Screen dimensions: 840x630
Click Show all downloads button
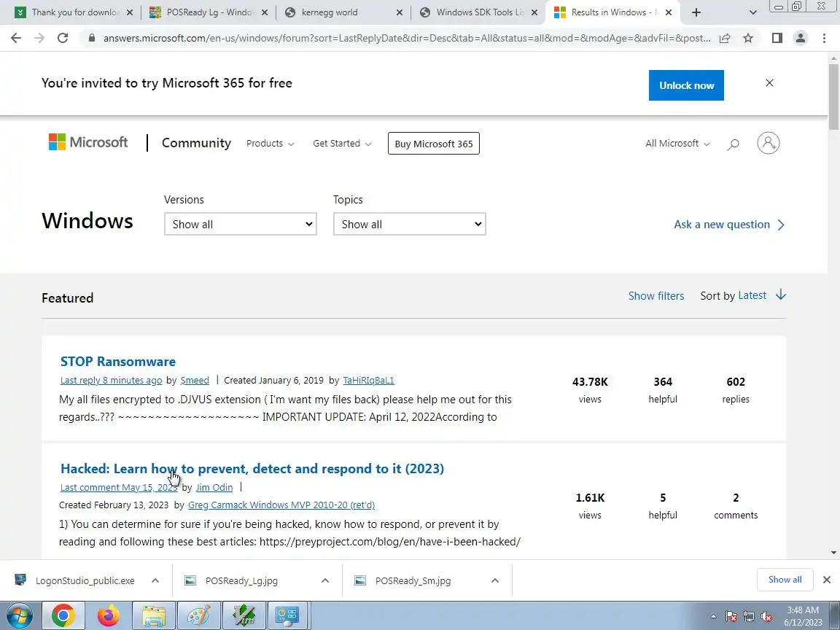[785, 580]
